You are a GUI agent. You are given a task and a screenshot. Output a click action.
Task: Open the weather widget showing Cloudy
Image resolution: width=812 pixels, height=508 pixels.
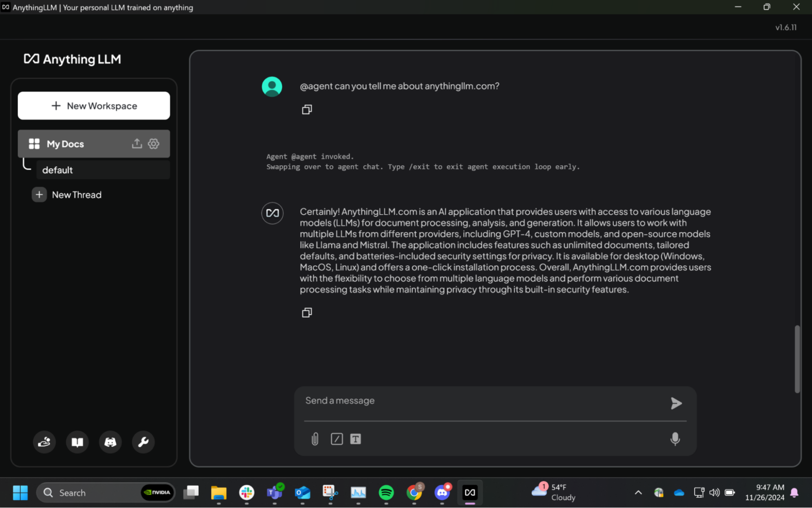[x=553, y=493]
